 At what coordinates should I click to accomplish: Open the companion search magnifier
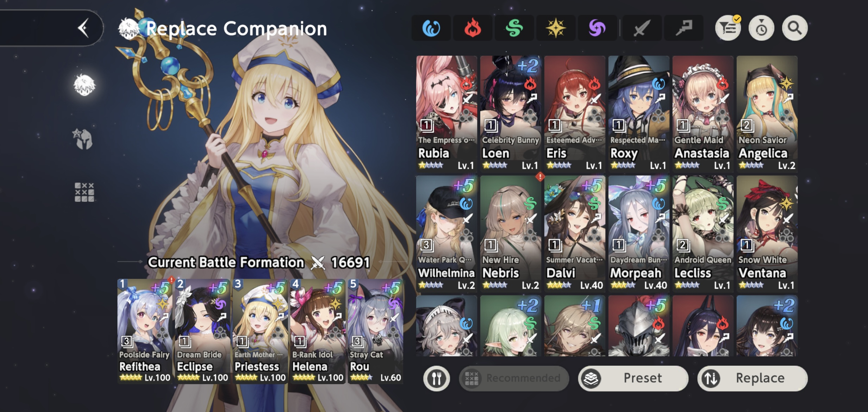(795, 28)
